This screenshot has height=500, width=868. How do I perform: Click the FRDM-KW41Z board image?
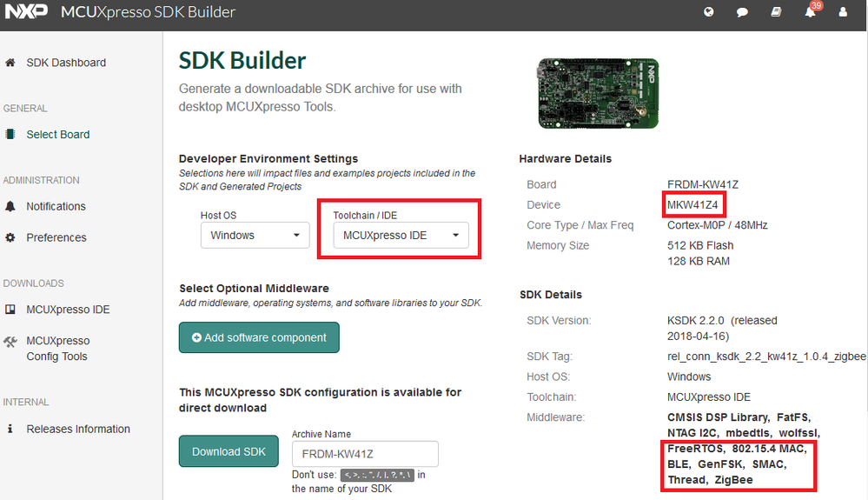[x=599, y=93]
